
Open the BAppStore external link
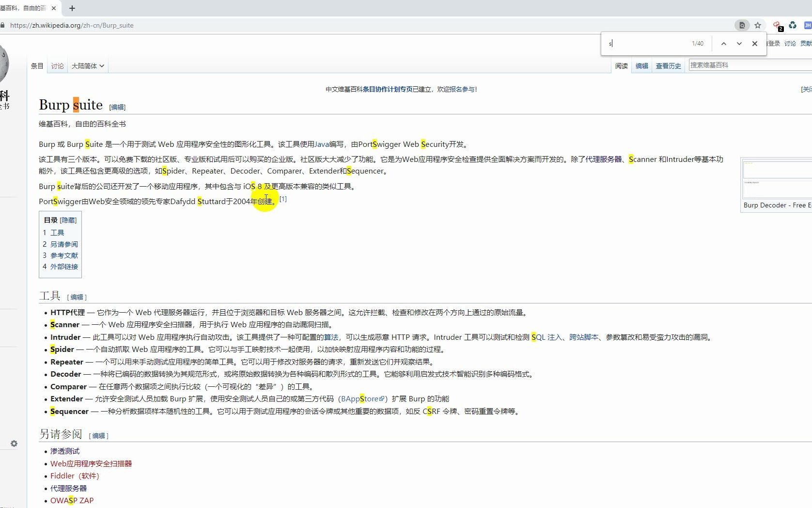362,399
